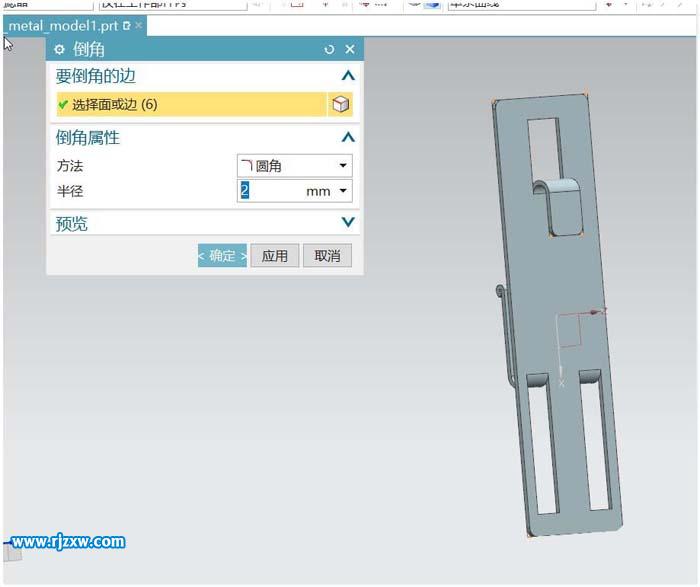Viewport: 700px width, 587px height.
Task: Click the 半径 value input field
Action: point(271,191)
